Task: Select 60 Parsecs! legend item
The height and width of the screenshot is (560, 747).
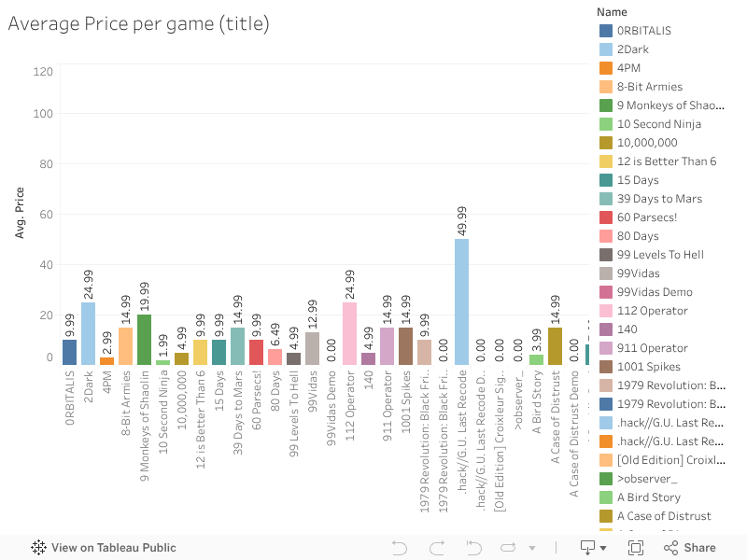Action: (x=647, y=217)
